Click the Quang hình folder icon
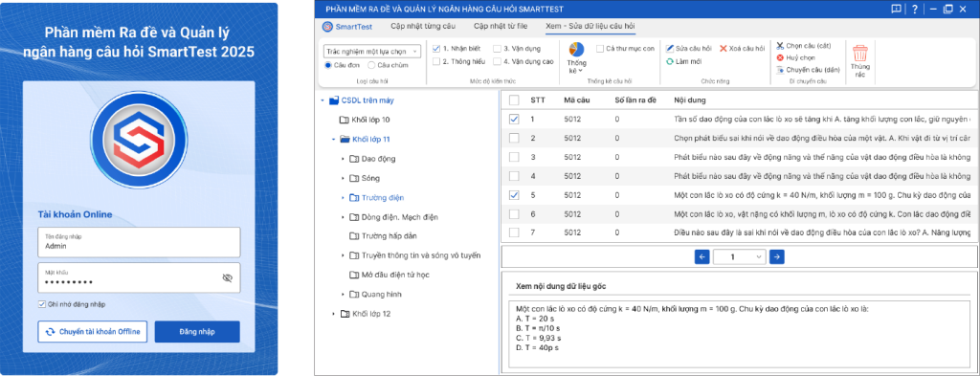Image resolution: width=980 pixels, height=376 pixels. (354, 294)
